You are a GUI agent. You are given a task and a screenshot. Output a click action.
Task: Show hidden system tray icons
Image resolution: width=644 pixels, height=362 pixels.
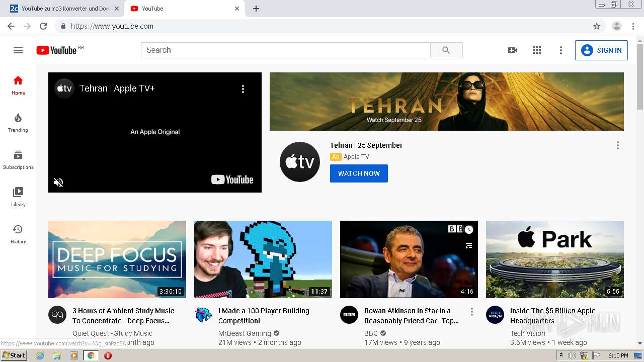coord(561,355)
